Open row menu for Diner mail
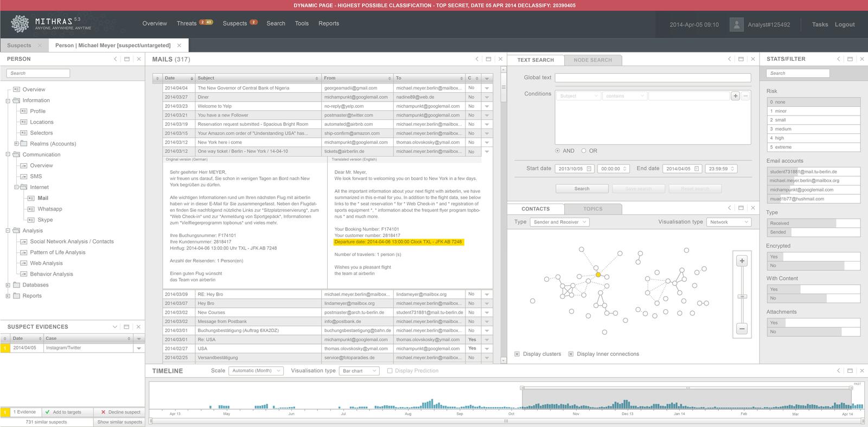Screen dimensions: 868x427 point(487,97)
